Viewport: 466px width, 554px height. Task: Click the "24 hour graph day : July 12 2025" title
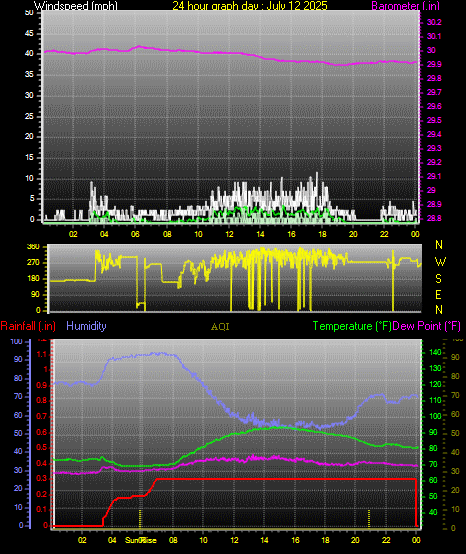click(250, 6)
